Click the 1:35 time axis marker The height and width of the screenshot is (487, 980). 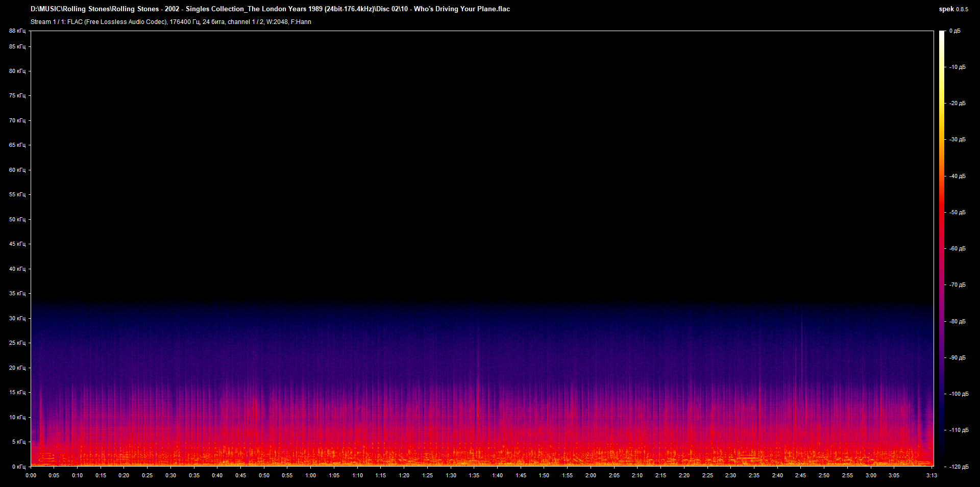474,475
